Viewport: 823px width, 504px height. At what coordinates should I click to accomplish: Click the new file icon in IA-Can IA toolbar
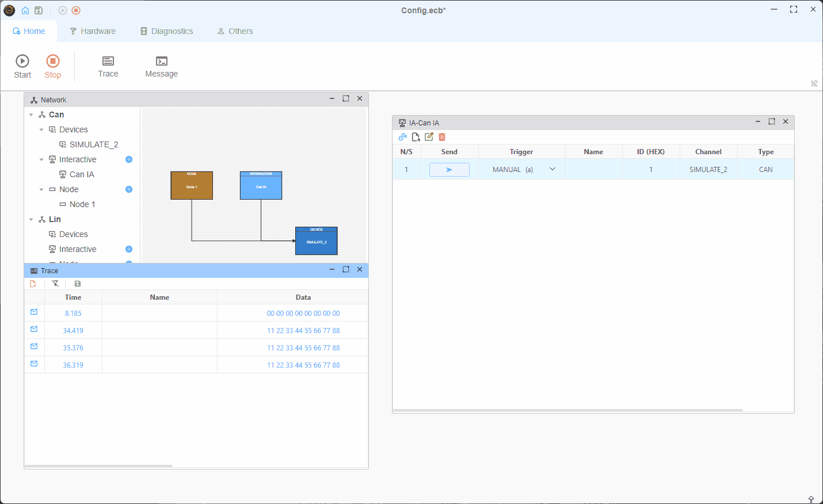[416, 137]
